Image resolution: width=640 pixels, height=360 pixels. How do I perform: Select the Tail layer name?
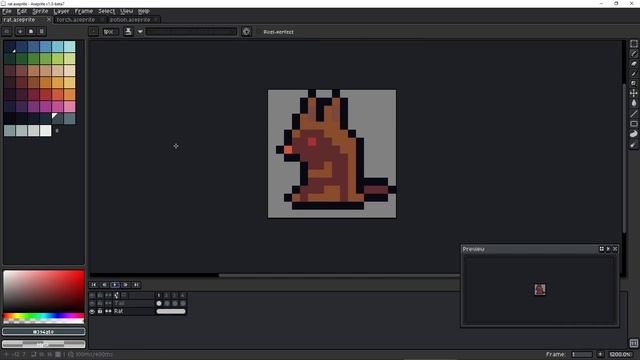tap(119, 303)
